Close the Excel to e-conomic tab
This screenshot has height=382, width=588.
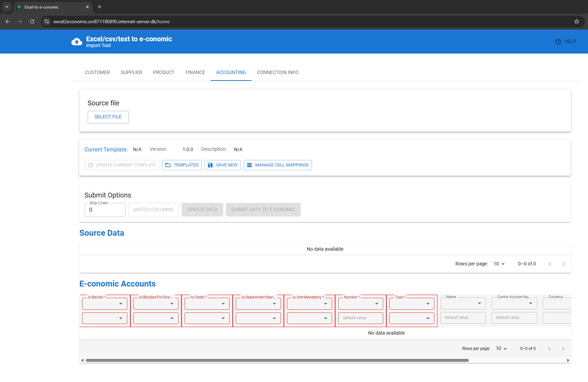point(87,7)
